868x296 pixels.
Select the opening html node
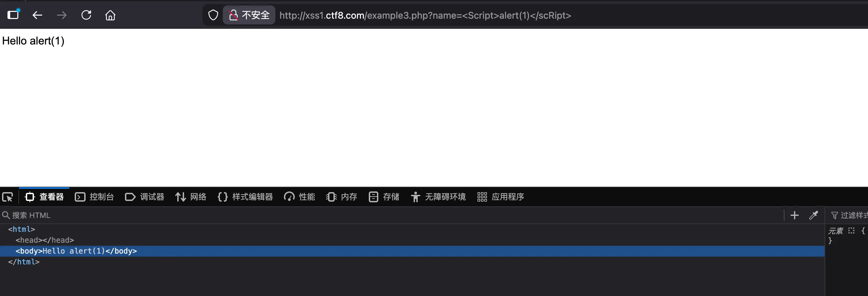[22, 229]
